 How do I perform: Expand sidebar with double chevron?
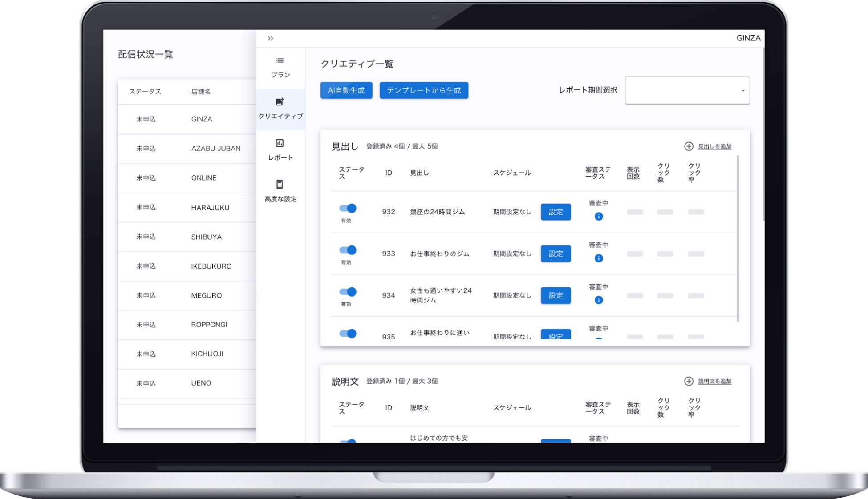270,38
